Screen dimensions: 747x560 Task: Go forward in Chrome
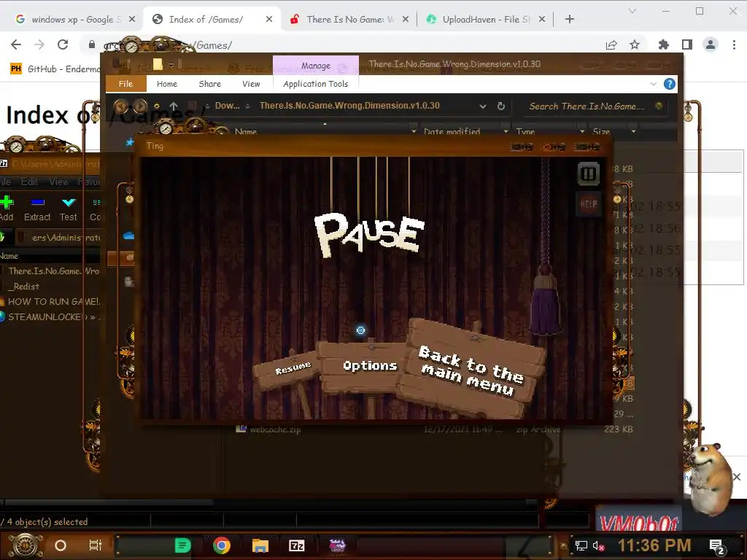coord(39,44)
